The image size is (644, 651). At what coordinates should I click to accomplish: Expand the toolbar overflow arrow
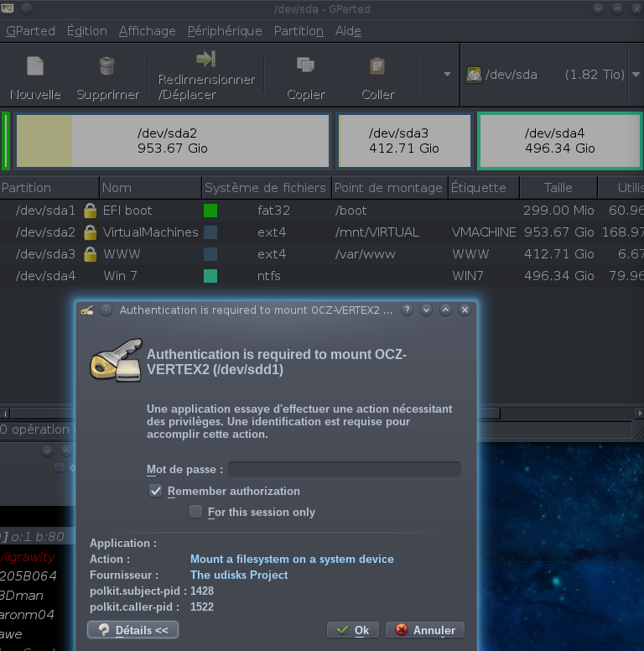[x=447, y=75]
